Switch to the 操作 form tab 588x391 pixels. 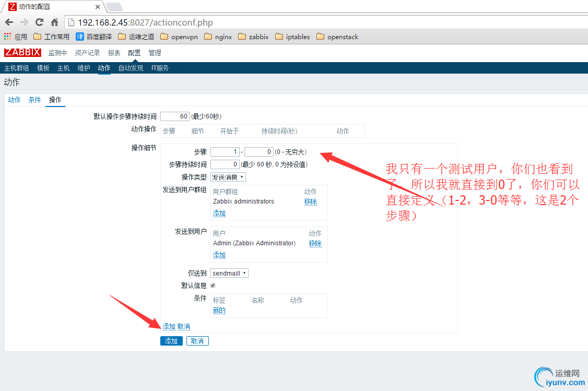click(x=55, y=100)
